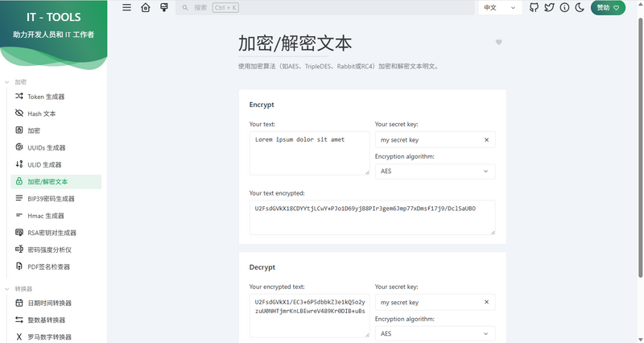Open Decrypt encryption algorithm AES dropdown

click(x=435, y=333)
